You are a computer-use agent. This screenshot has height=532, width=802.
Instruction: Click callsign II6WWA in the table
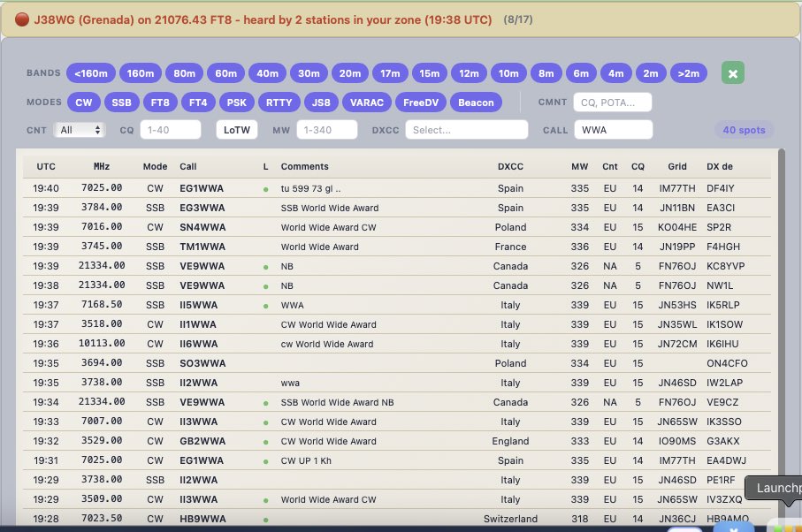point(198,344)
